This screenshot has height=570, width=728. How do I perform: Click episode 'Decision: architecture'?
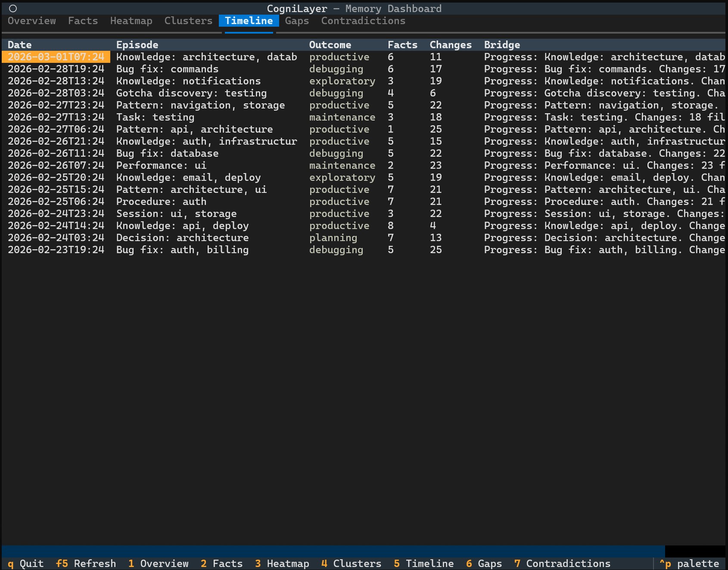(182, 238)
